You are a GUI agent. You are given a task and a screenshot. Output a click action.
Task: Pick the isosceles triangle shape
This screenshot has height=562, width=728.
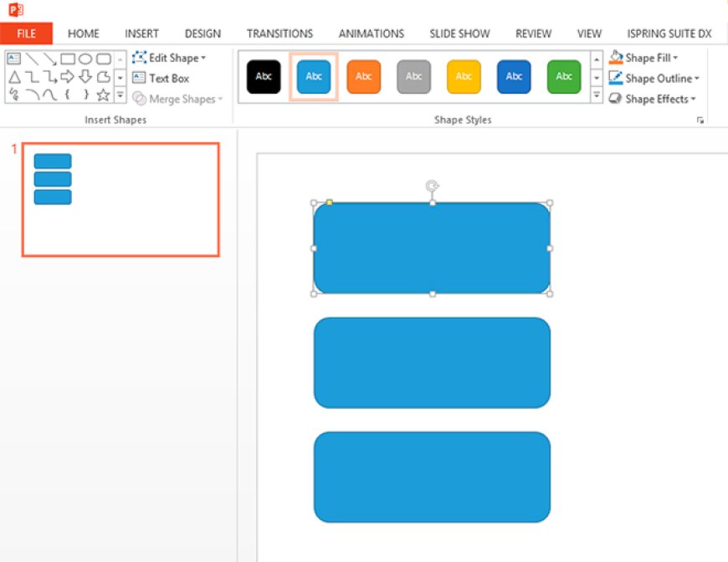click(13, 77)
